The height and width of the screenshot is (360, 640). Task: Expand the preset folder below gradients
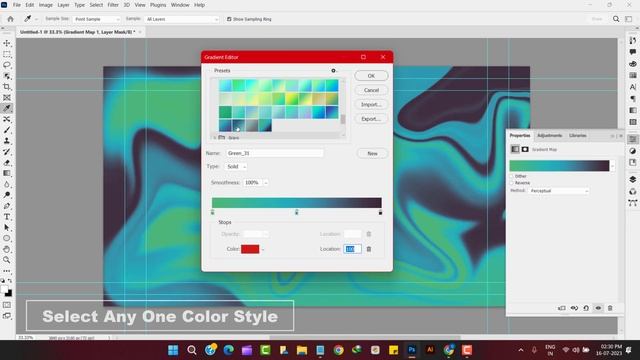tap(215, 138)
